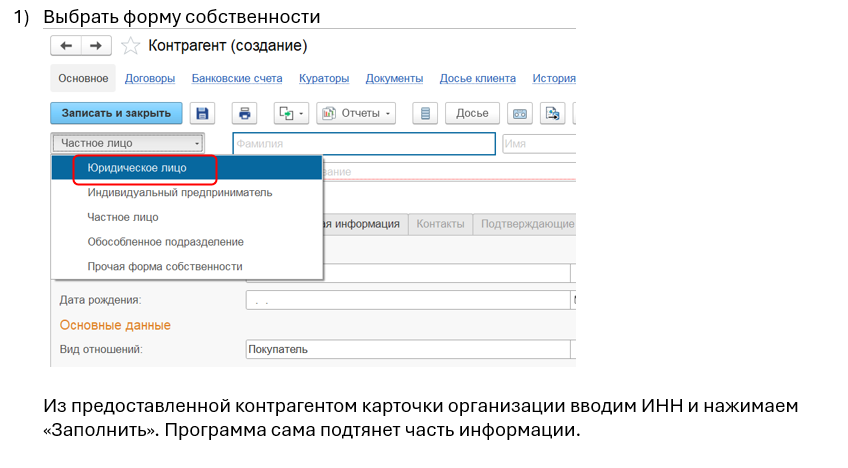
Task: Open the Частное лицо ownership combo box
Action: tap(127, 143)
